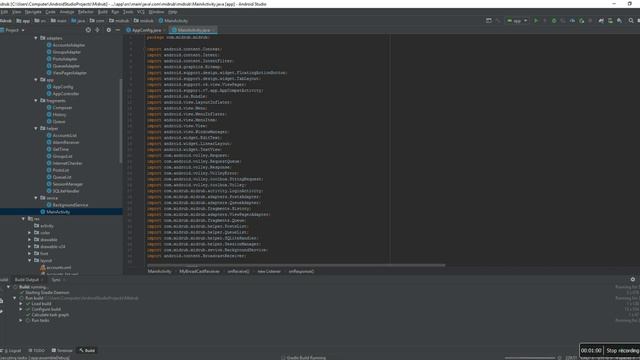Click the java folder in the navigation bar
The height and width of the screenshot is (360, 640).
tap(78, 20)
